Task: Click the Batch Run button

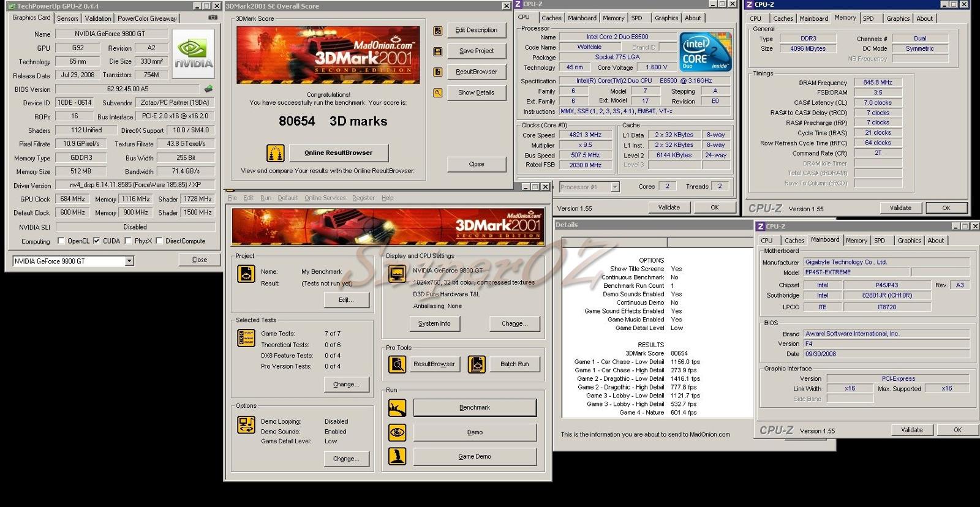Action: point(514,364)
